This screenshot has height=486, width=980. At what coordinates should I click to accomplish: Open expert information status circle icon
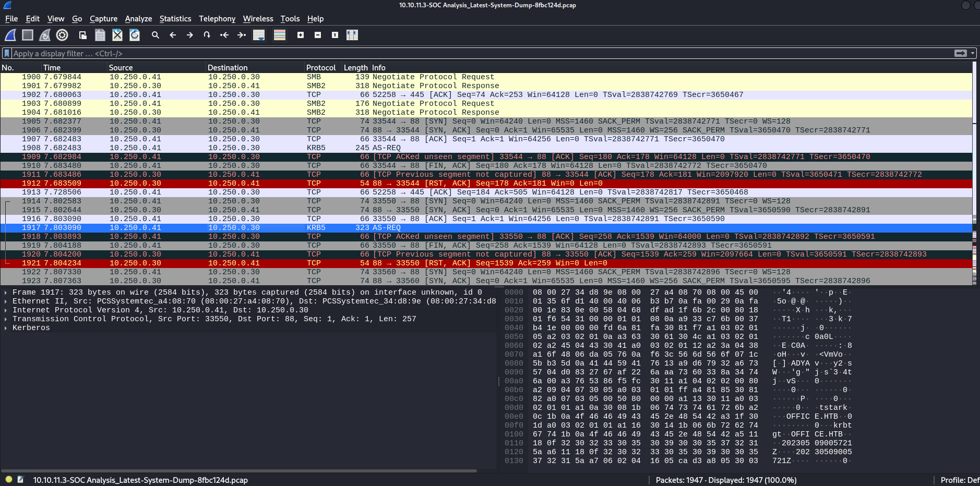click(9, 479)
